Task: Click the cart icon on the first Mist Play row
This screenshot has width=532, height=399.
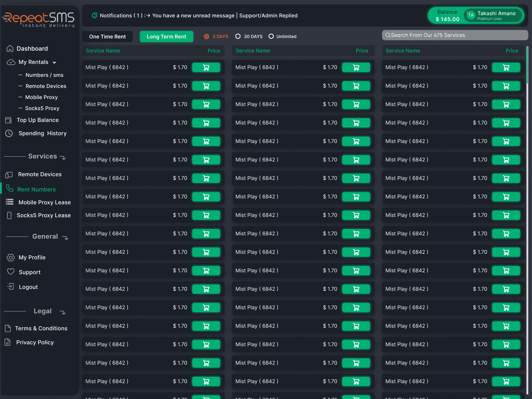Action: pyautogui.click(x=206, y=67)
